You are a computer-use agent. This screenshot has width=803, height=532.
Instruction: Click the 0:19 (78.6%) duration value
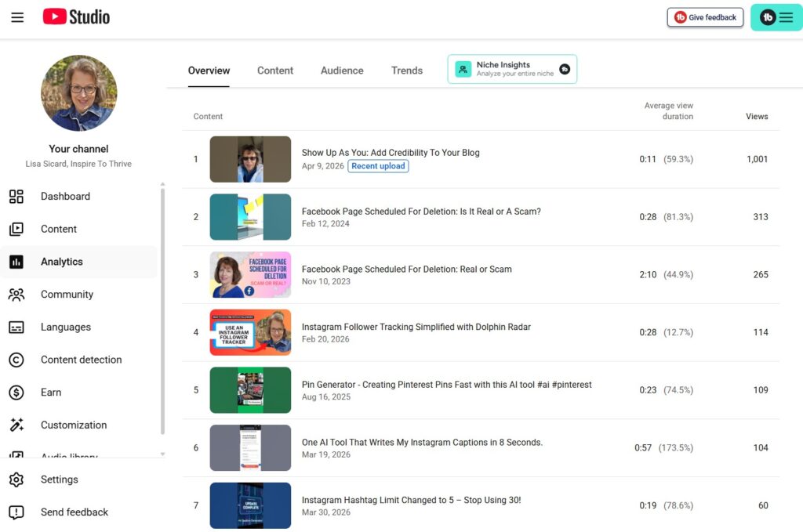[666, 506]
